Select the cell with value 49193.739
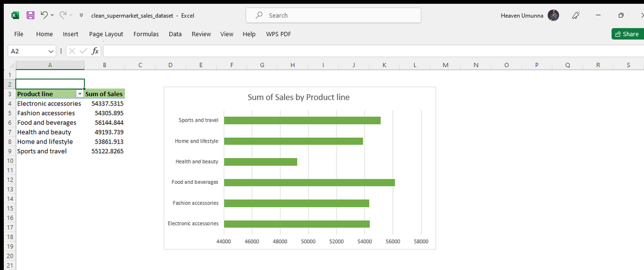Image resolution: width=644 pixels, height=270 pixels. [x=105, y=132]
